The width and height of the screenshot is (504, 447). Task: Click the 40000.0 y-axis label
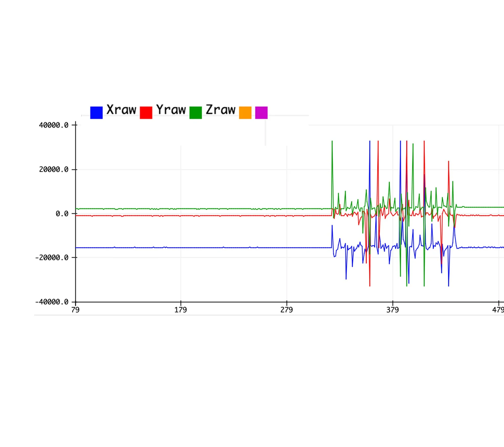point(54,125)
